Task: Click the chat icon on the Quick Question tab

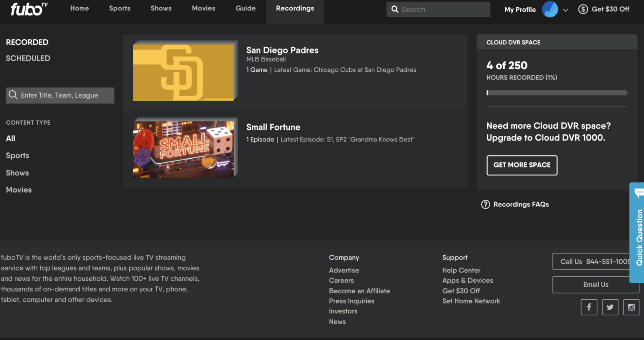Action: [x=639, y=193]
